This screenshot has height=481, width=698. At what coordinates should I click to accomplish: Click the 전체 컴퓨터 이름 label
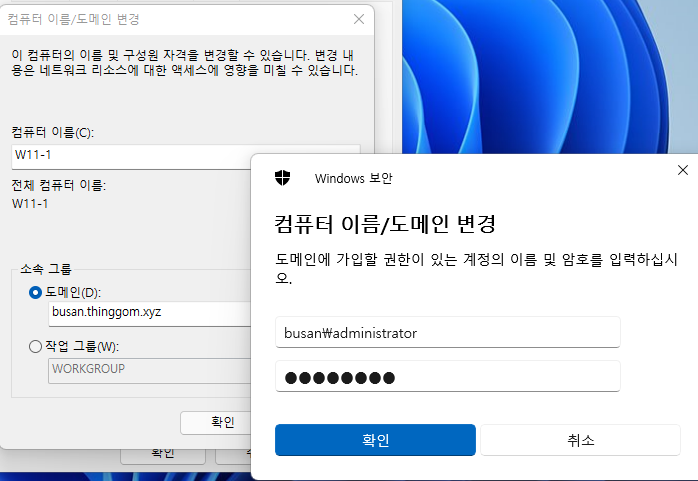pos(59,185)
